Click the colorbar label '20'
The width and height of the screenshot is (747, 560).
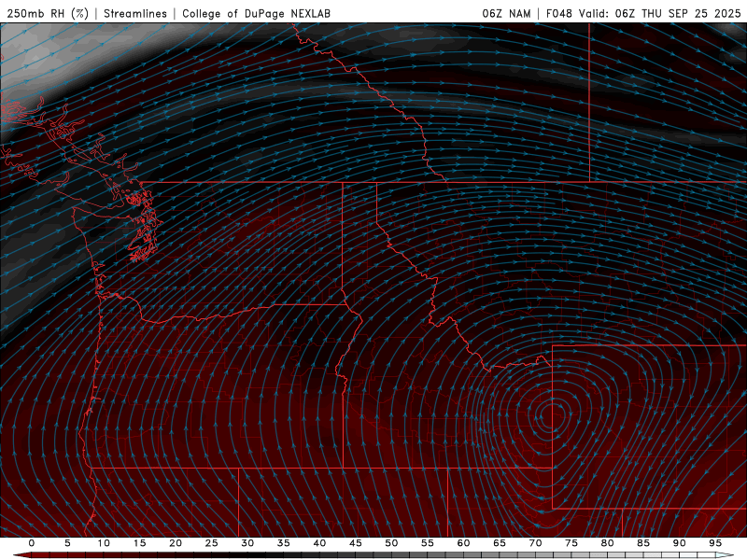point(176,543)
